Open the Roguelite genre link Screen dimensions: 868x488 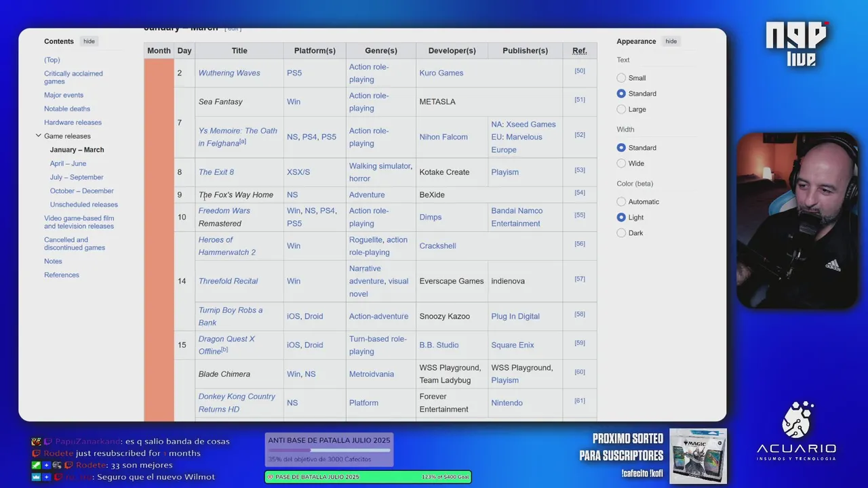tap(366, 240)
